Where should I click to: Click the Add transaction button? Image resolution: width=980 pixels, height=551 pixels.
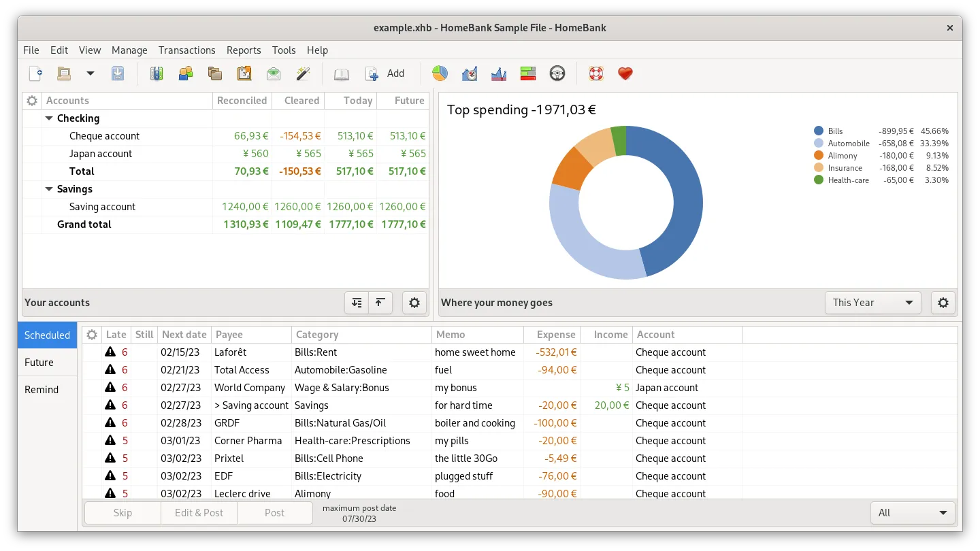[385, 73]
